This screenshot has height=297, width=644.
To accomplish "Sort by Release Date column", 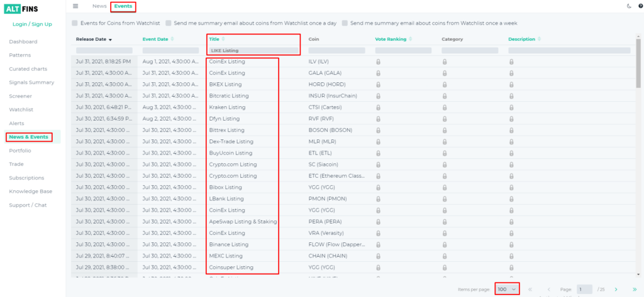I will (94, 40).
